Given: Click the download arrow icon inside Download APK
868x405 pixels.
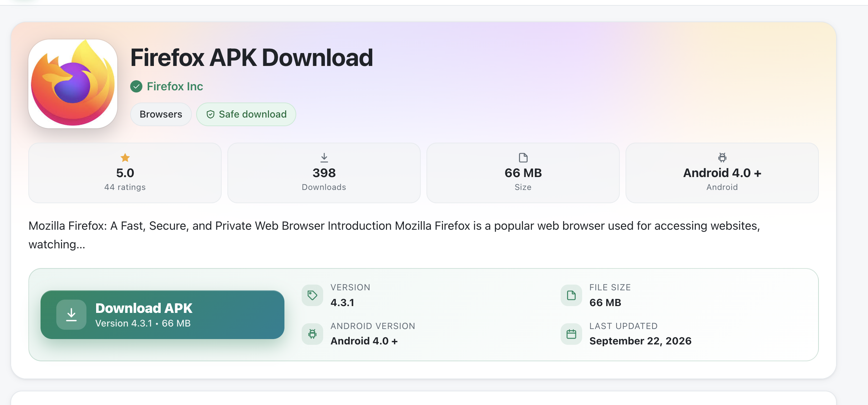Looking at the screenshot, I should 71,315.
